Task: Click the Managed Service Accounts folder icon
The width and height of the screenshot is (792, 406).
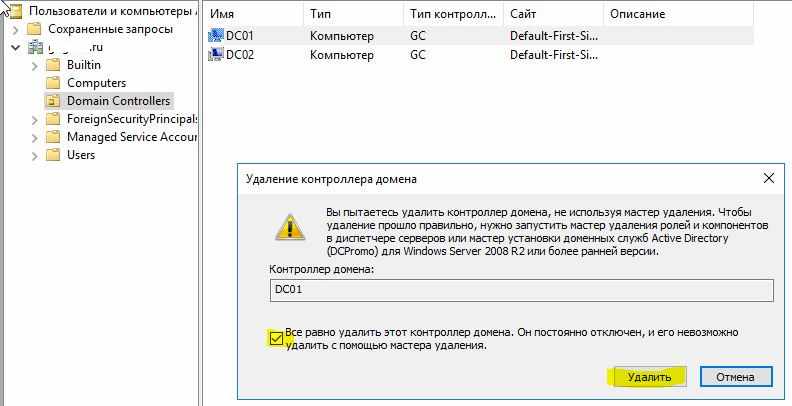Action: click(54, 137)
